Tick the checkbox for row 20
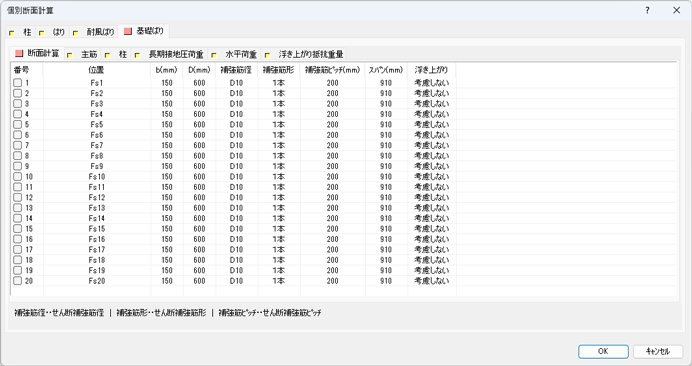Viewport: 692px width, 366px height. [17, 281]
